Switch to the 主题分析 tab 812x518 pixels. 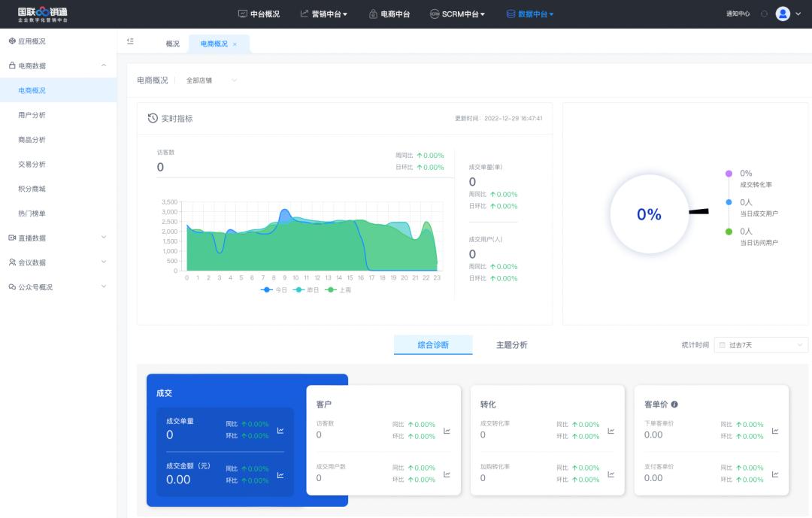click(x=511, y=345)
